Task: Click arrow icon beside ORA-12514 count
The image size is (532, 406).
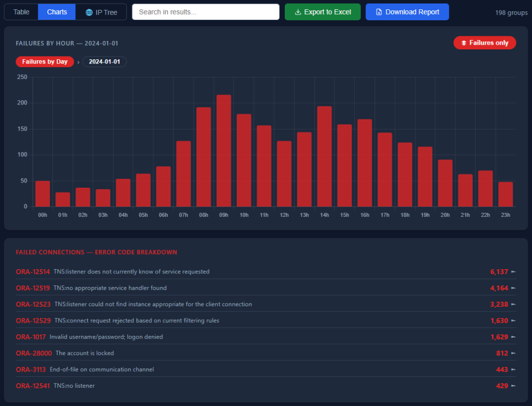Action: click(x=513, y=271)
